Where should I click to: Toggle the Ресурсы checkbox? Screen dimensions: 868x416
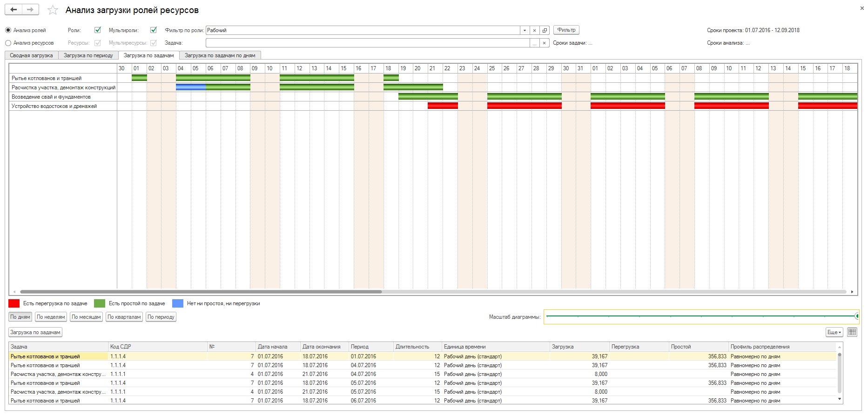pos(98,43)
